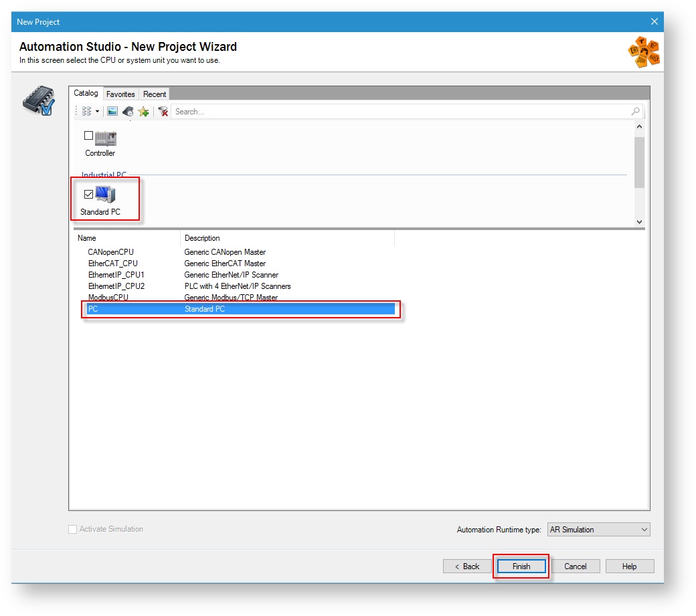Screen dimensions: 696x616
Task: Toggle the Activate Simulation checkbox
Action: pos(73,529)
